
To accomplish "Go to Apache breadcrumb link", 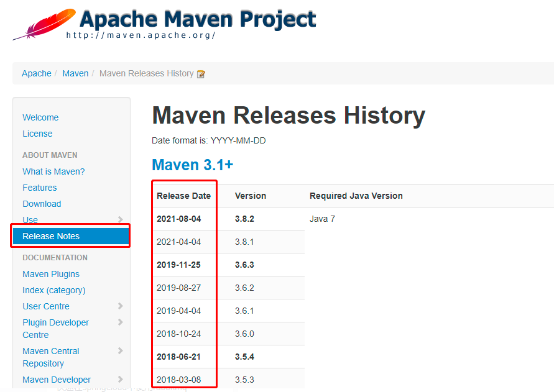I will [x=37, y=73].
